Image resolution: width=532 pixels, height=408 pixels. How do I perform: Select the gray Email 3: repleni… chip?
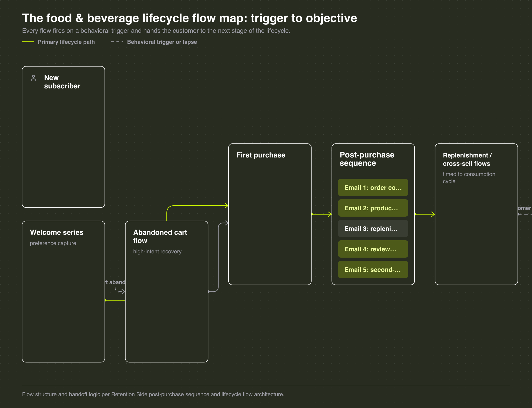[x=373, y=228]
